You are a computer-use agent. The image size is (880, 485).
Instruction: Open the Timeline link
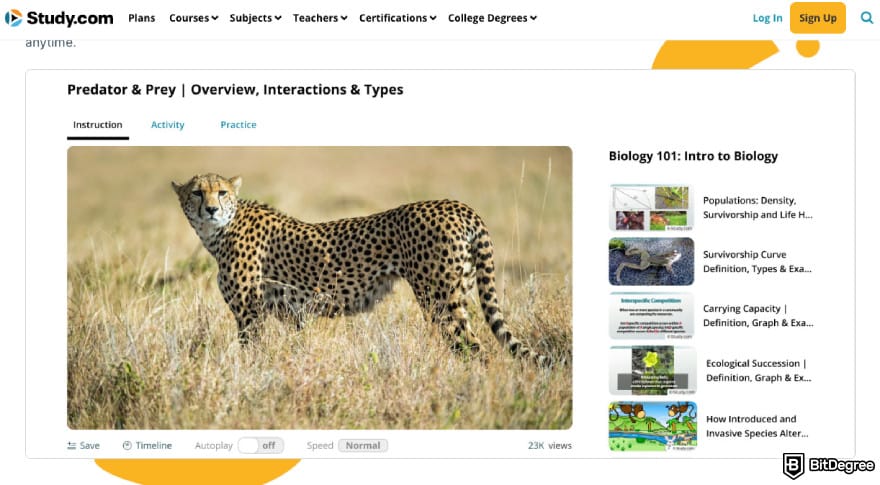point(153,446)
